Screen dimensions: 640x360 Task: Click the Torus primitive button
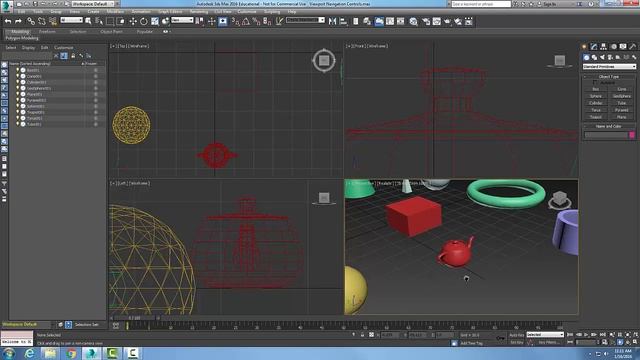click(x=596, y=110)
